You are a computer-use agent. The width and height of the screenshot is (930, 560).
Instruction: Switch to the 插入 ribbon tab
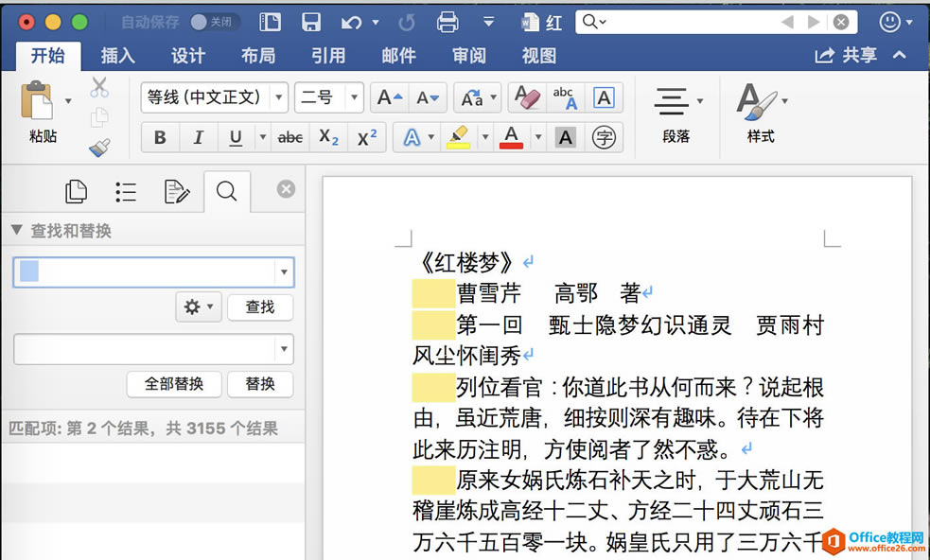[x=116, y=55]
